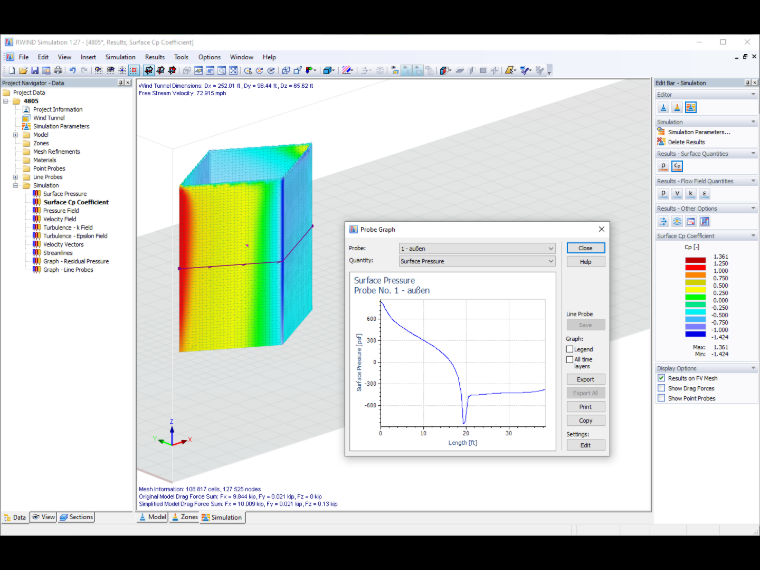Click the Export button in Probe Graph
This screenshot has width=760, height=570.
[586, 379]
